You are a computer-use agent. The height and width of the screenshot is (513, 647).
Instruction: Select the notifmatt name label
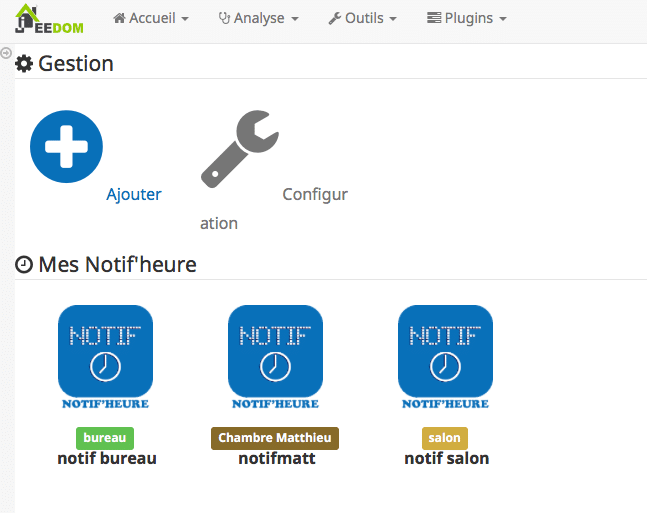point(277,459)
